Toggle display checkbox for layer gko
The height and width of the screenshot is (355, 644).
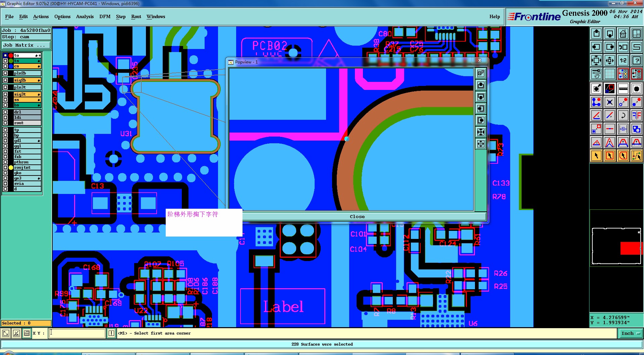[x=5, y=173]
